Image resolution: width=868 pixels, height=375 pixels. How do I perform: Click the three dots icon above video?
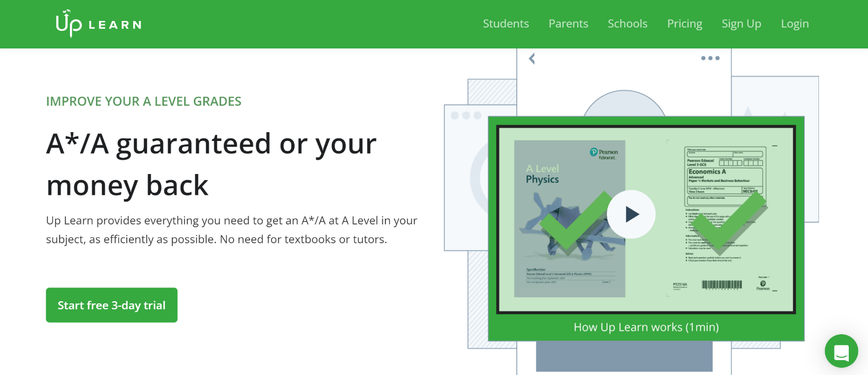click(710, 58)
